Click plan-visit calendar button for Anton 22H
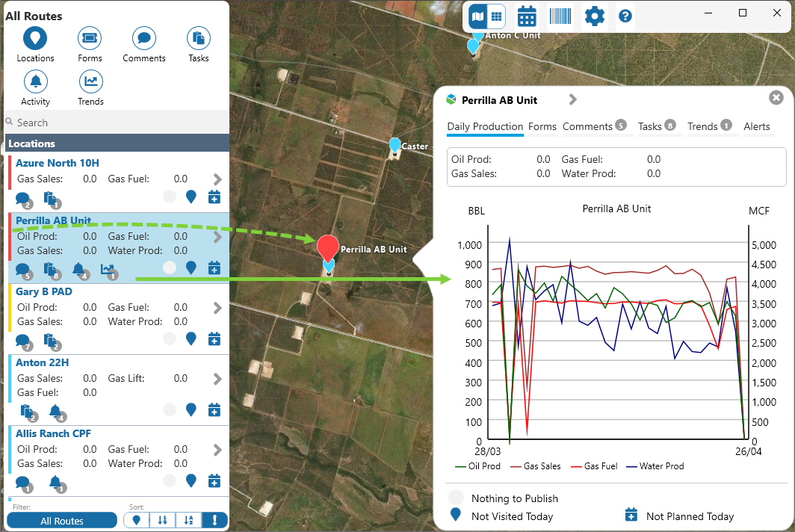Viewport: 795px width, 532px height. [x=214, y=409]
